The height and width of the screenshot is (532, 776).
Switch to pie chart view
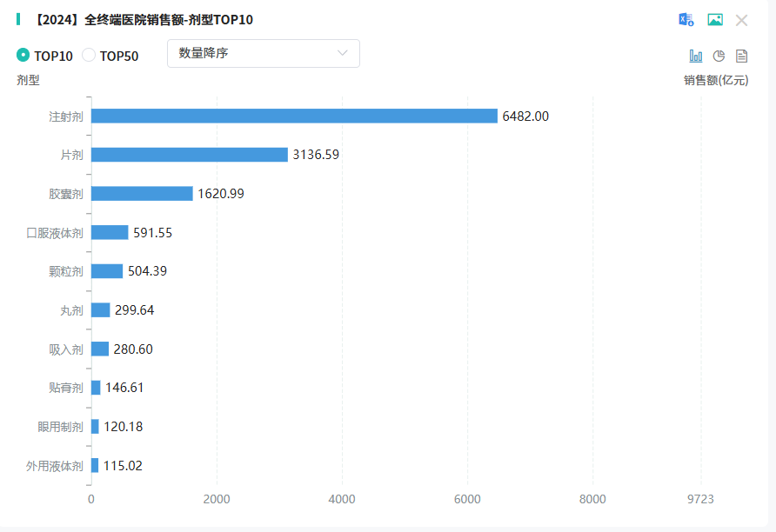pyautogui.click(x=719, y=56)
